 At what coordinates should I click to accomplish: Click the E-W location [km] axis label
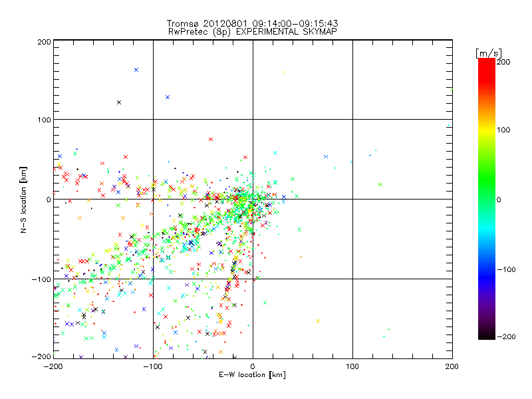tap(252, 375)
